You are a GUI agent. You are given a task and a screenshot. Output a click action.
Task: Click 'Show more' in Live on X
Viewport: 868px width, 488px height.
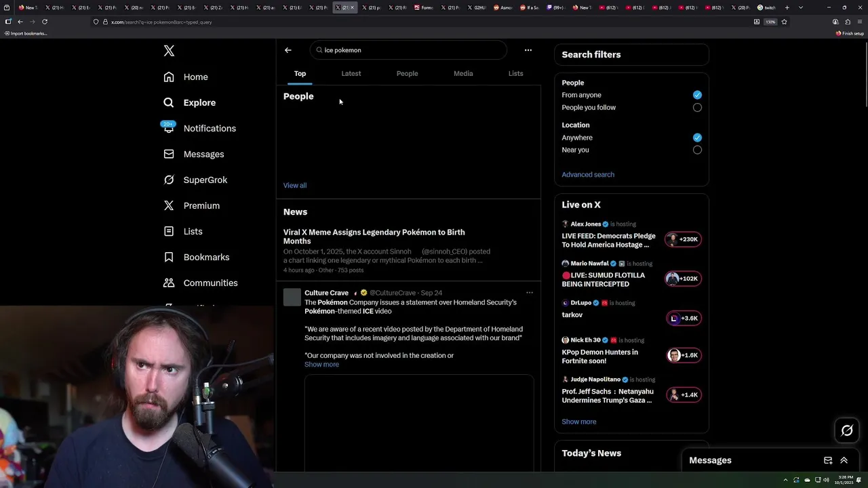pyautogui.click(x=579, y=422)
